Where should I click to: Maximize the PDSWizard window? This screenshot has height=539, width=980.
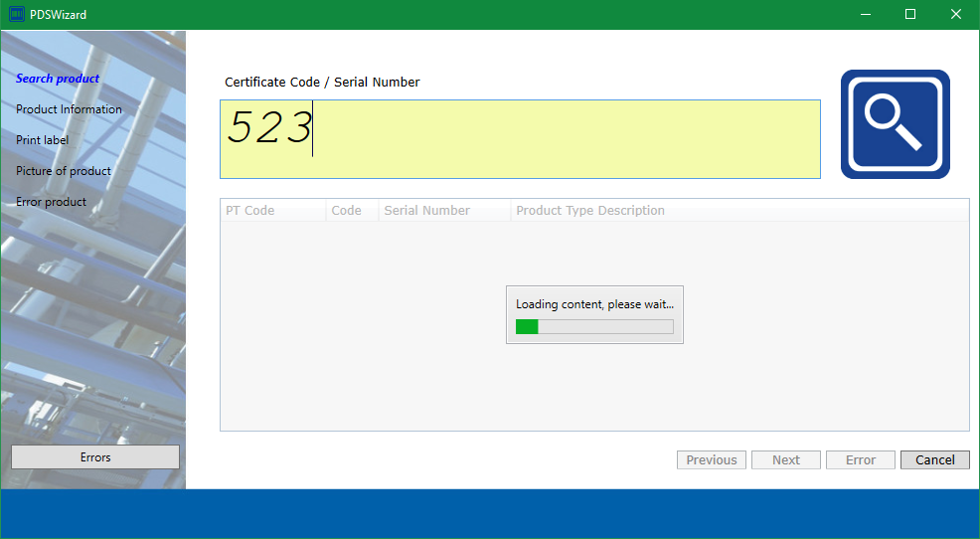(x=910, y=15)
